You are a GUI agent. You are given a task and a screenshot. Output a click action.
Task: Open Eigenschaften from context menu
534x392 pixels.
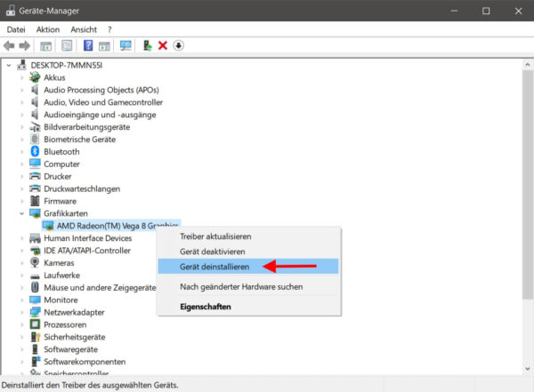(x=248, y=307)
